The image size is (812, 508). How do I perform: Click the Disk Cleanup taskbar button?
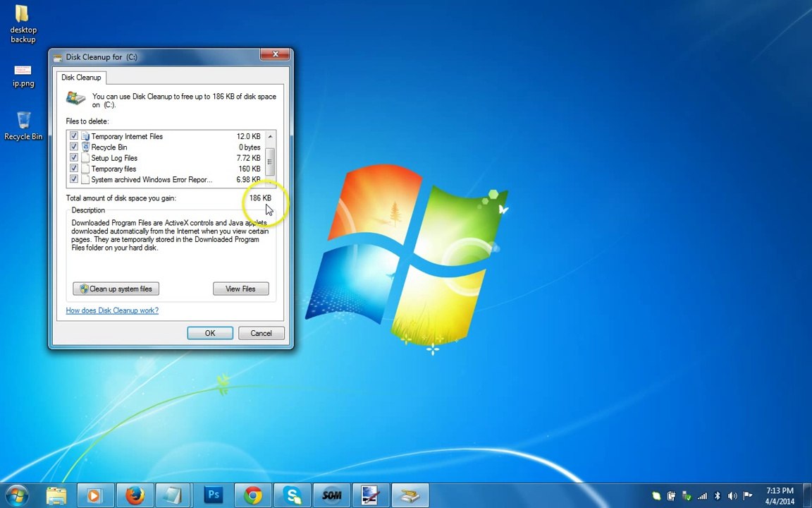410,495
